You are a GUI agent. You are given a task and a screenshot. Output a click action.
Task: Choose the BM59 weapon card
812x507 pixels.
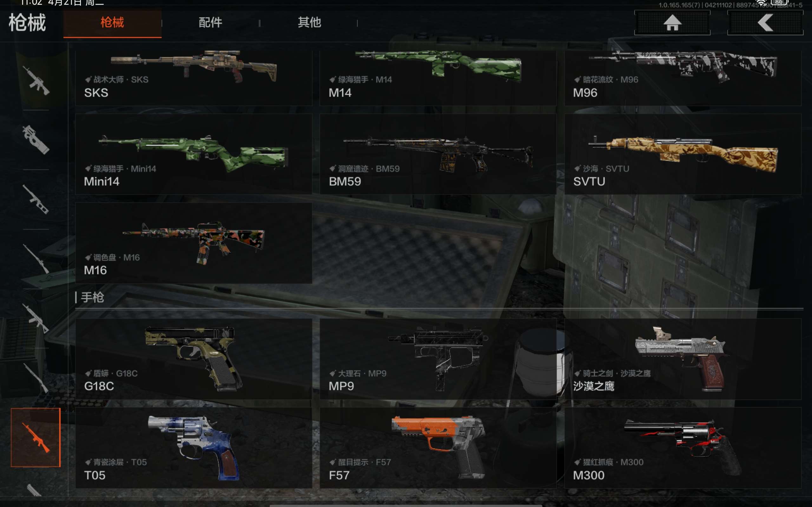click(438, 154)
